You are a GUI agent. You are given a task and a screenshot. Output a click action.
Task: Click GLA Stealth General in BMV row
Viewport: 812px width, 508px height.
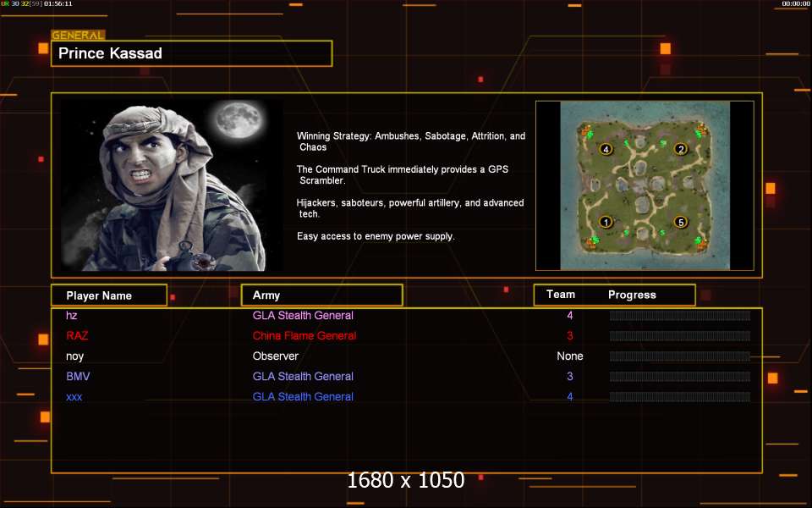[x=303, y=376]
